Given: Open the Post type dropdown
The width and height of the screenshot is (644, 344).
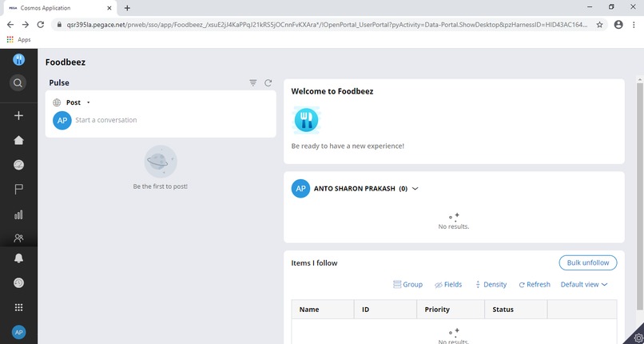Looking at the screenshot, I should (78, 102).
